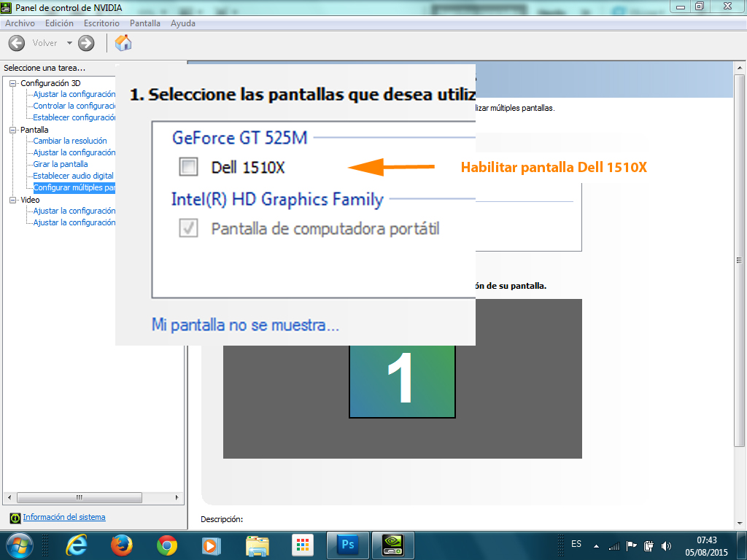Click the Forward arrow button
The width and height of the screenshot is (747, 560).
coord(86,43)
